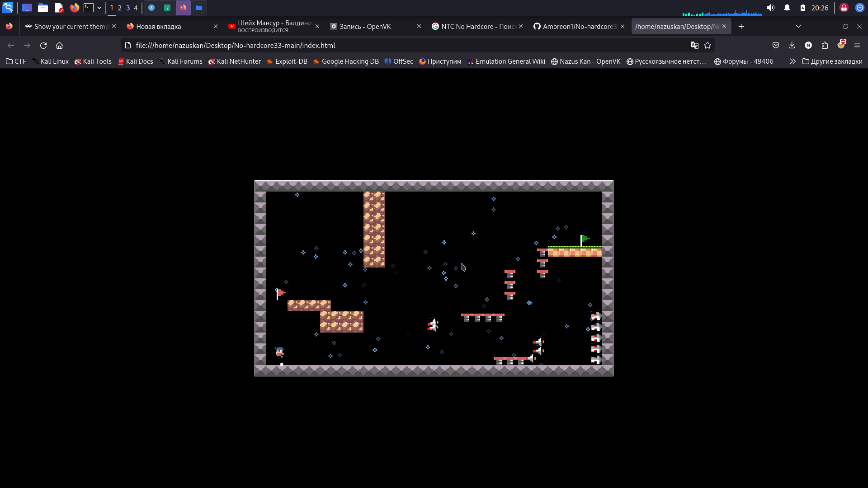The height and width of the screenshot is (488, 868).
Task: Open the notifications bell in tray
Action: tap(787, 8)
